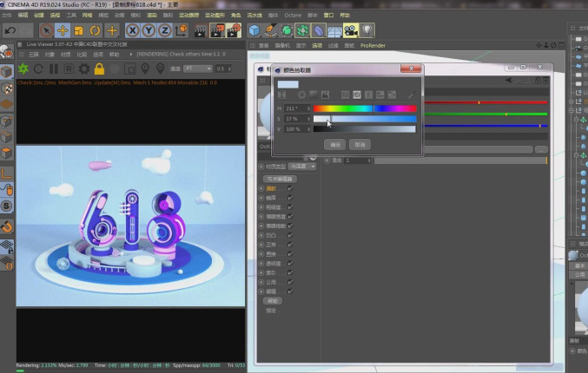Pause the Live Viewer render
This screenshot has width=588, height=373.
tap(55, 69)
